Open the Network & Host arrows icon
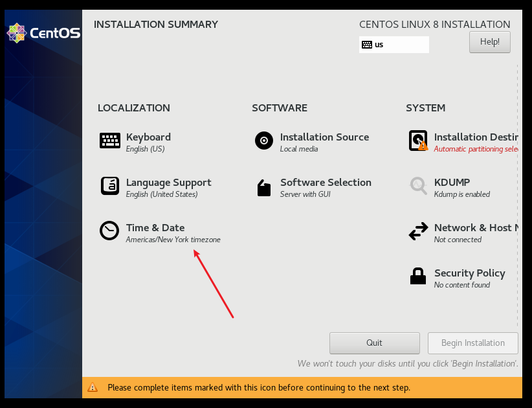This screenshot has width=532, height=408. coord(418,231)
